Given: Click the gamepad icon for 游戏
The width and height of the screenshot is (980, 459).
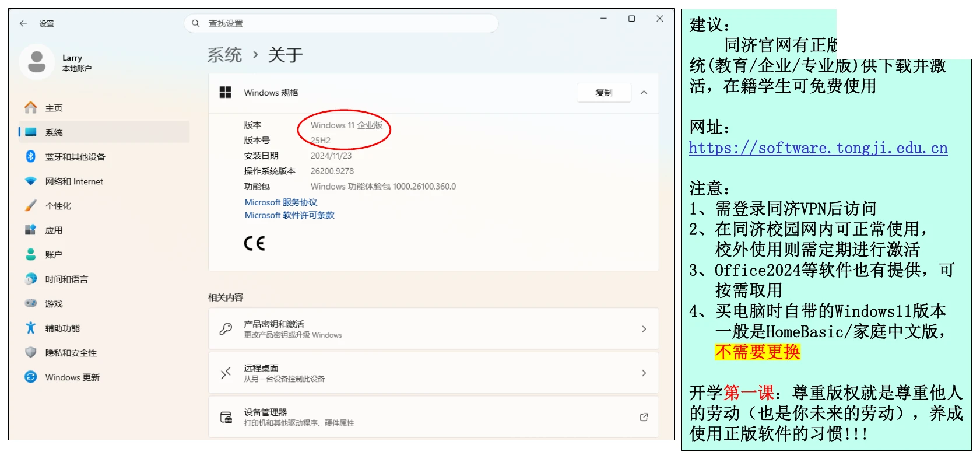Looking at the screenshot, I should (31, 303).
